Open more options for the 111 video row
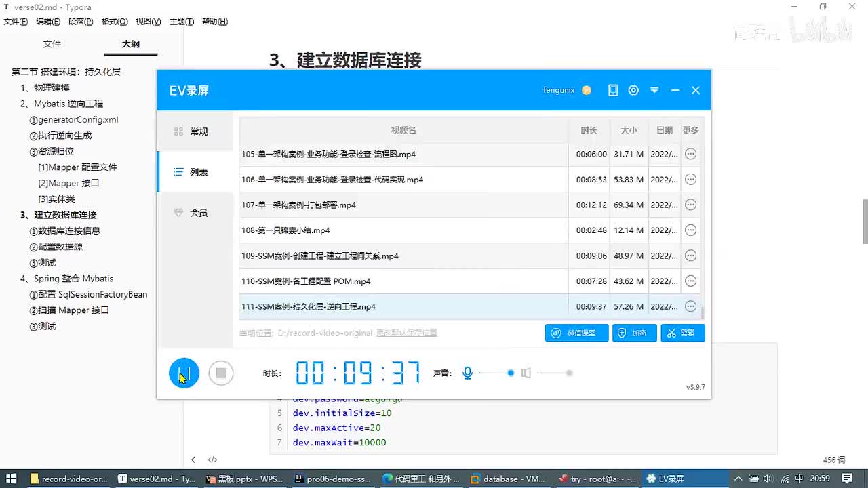 (690, 306)
